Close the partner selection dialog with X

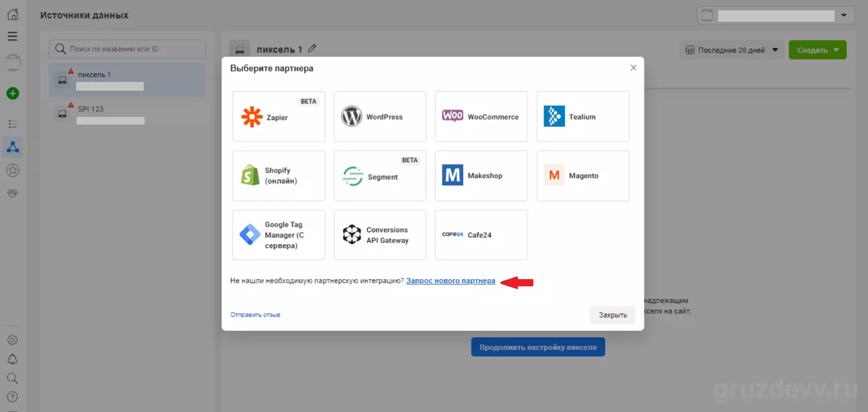633,68
